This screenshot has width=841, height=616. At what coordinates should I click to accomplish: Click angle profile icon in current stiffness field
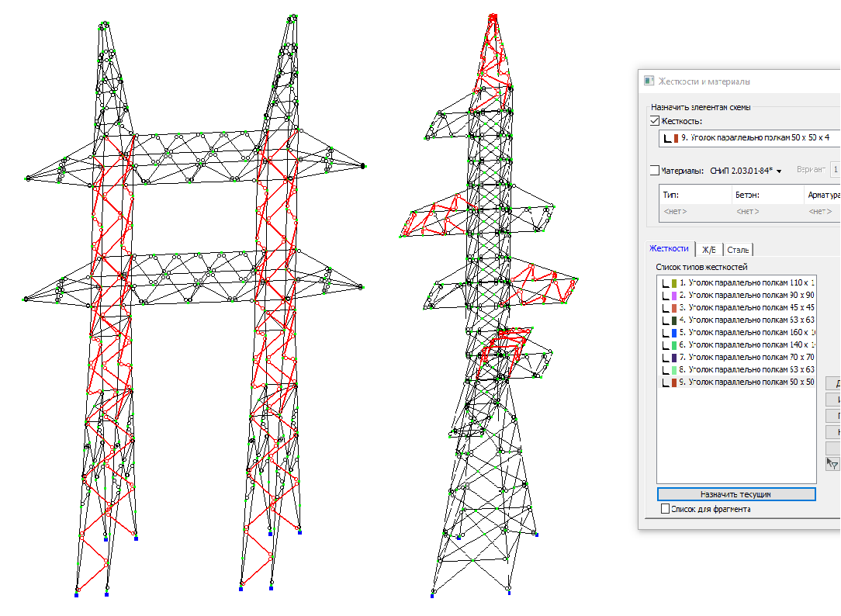(x=667, y=138)
